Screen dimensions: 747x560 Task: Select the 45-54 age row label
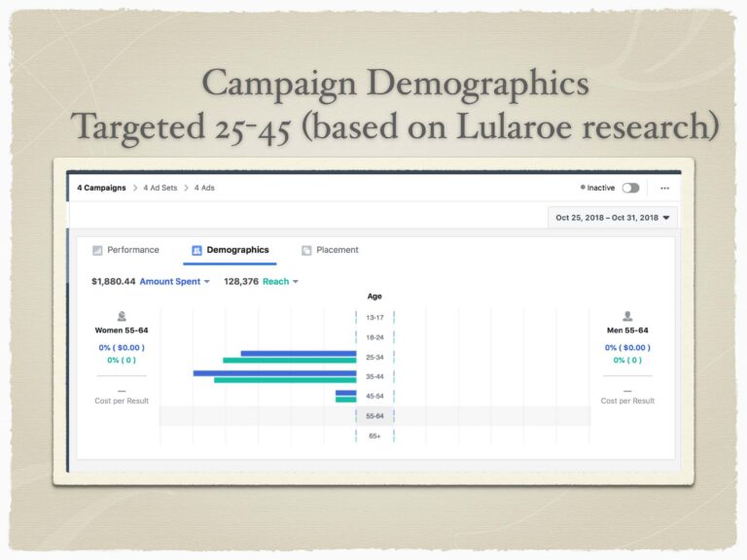click(x=374, y=397)
